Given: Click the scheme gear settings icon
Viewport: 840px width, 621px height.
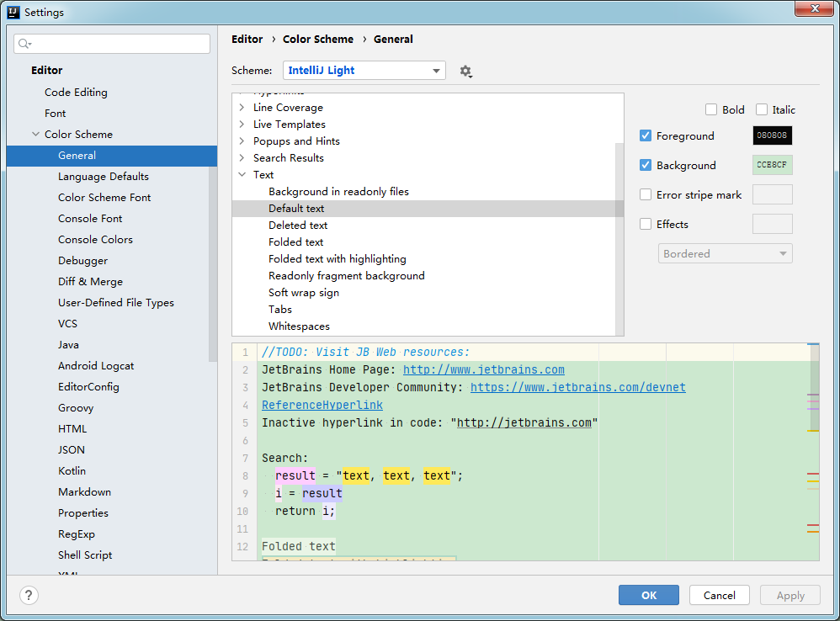Looking at the screenshot, I should tap(465, 72).
